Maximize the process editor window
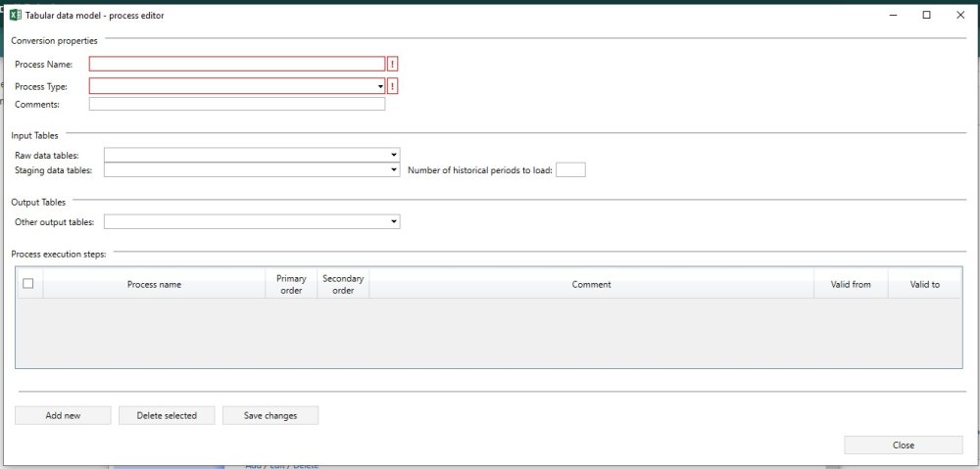The width and height of the screenshot is (980, 469). coord(926,15)
